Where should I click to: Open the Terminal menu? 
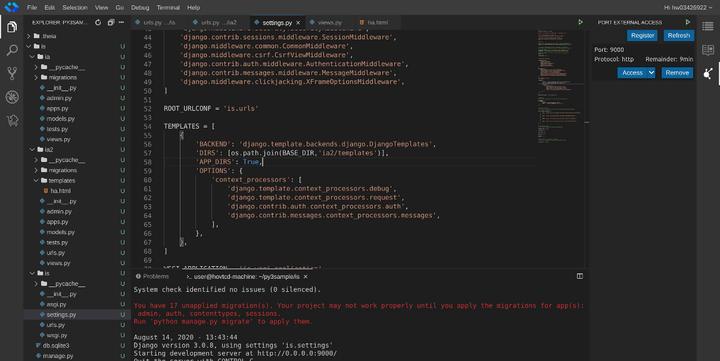click(x=168, y=7)
